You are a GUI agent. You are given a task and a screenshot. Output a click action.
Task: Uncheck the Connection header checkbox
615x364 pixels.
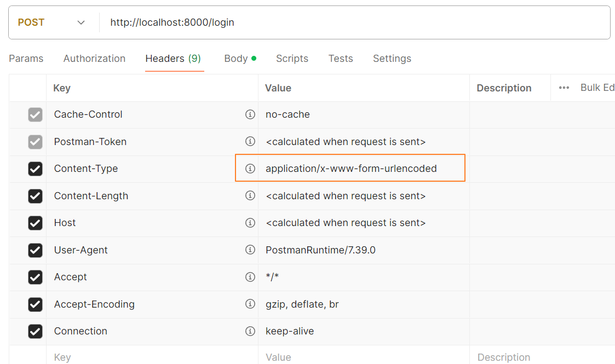coord(35,331)
